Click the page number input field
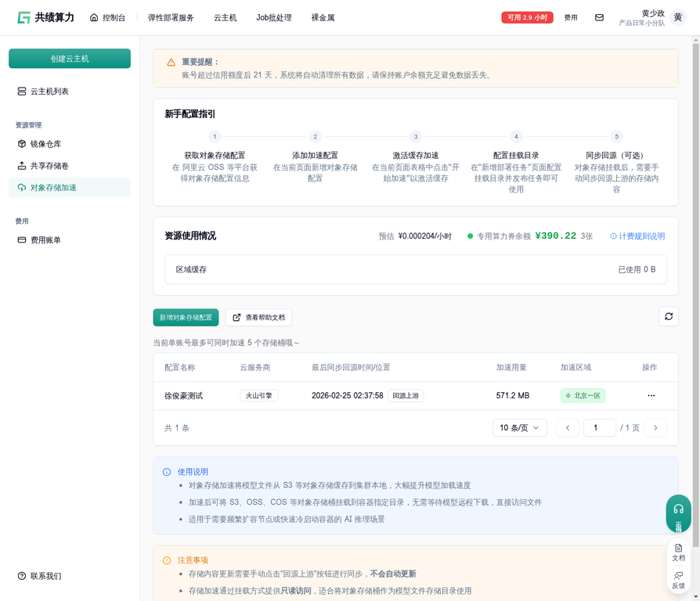The height and width of the screenshot is (601, 700). tap(599, 428)
